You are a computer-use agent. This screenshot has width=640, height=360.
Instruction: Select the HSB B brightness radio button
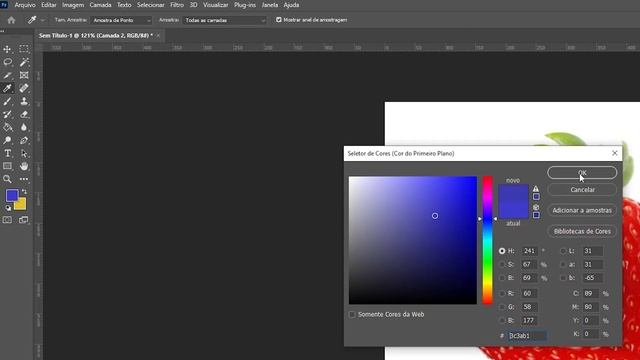click(502, 278)
